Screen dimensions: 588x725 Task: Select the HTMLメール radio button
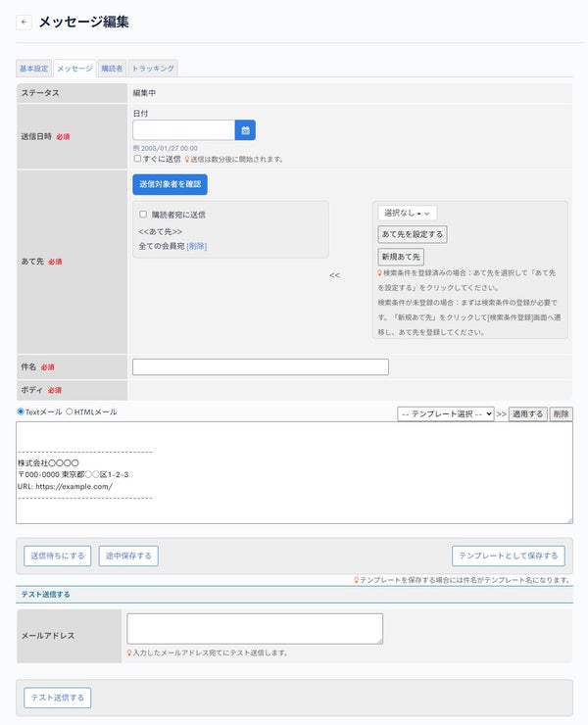[x=70, y=411]
